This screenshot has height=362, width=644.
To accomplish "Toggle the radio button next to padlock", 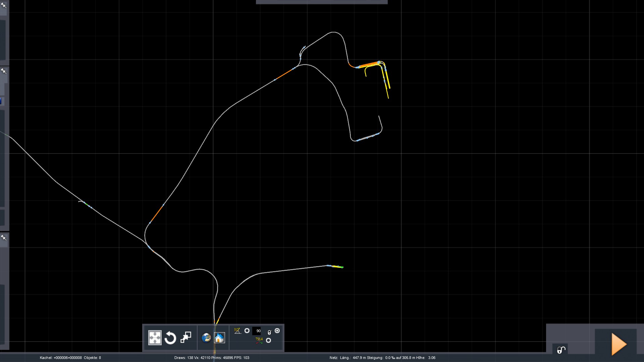I will coord(277,331).
